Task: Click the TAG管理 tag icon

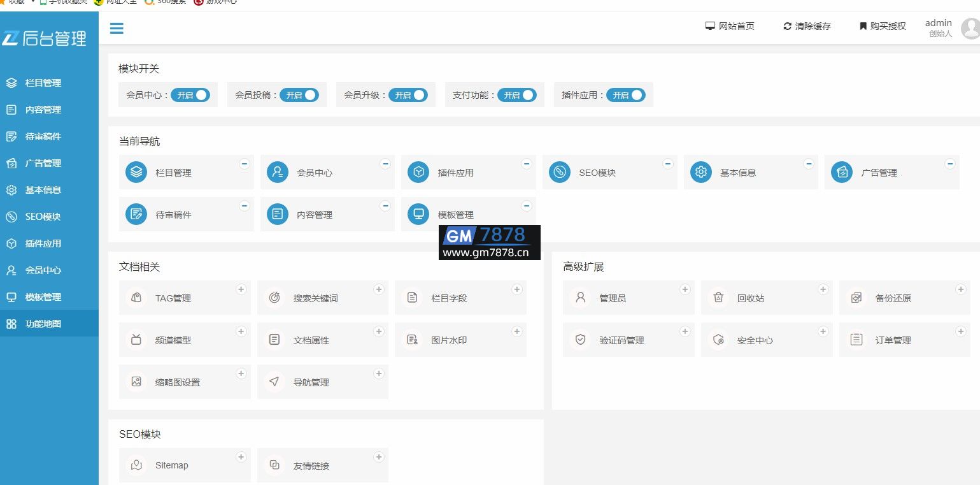Action: 136,298
